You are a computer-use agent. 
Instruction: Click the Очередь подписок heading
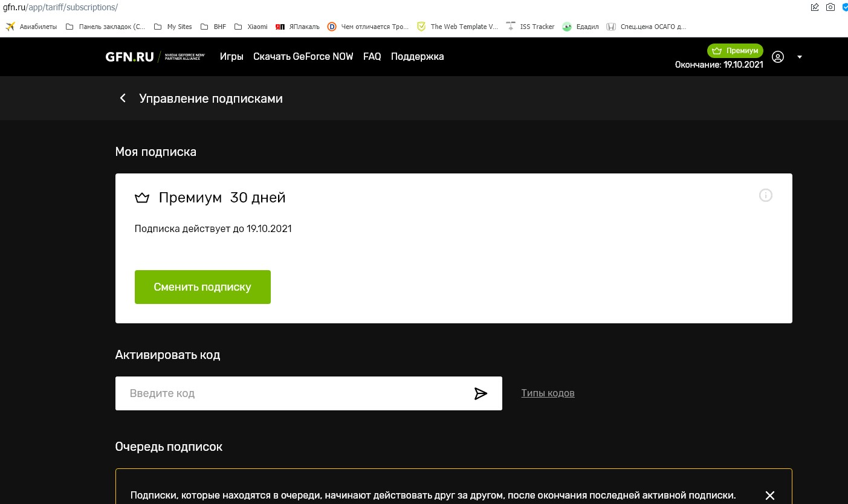(x=169, y=447)
